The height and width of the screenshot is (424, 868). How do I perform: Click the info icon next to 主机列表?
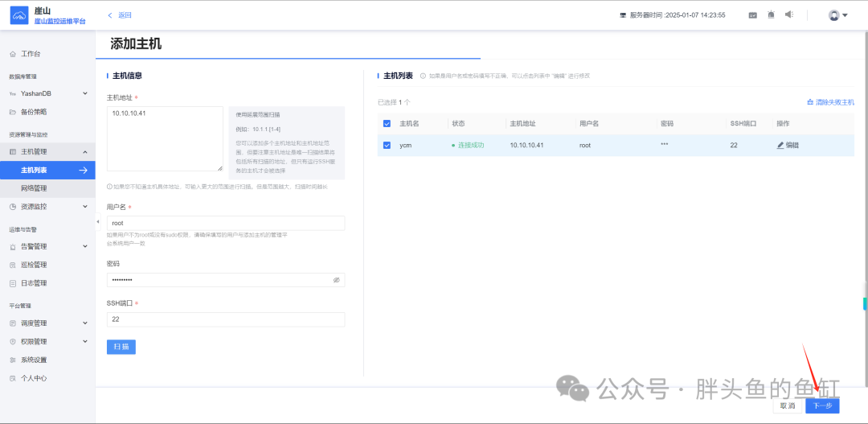(x=423, y=76)
